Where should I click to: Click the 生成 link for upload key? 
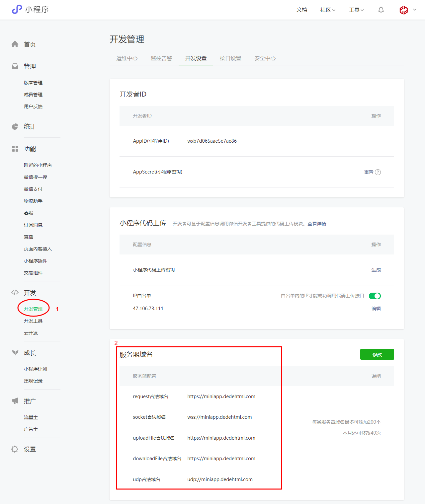tap(376, 270)
